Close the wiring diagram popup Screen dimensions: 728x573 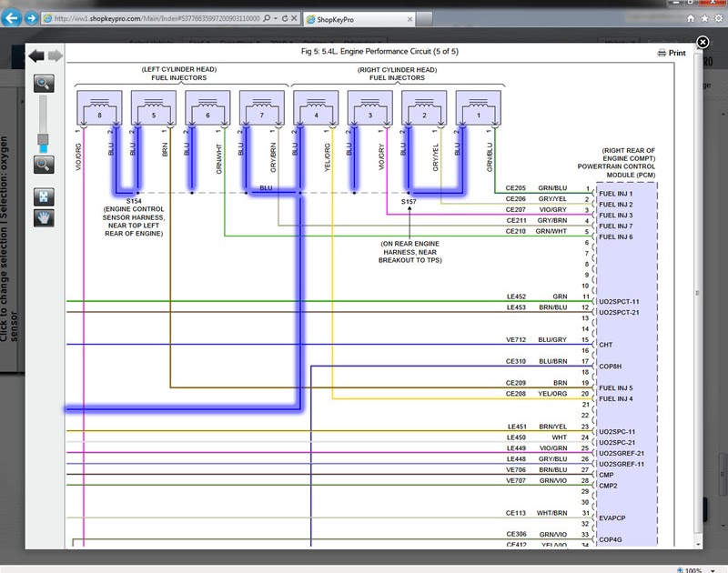(703, 42)
